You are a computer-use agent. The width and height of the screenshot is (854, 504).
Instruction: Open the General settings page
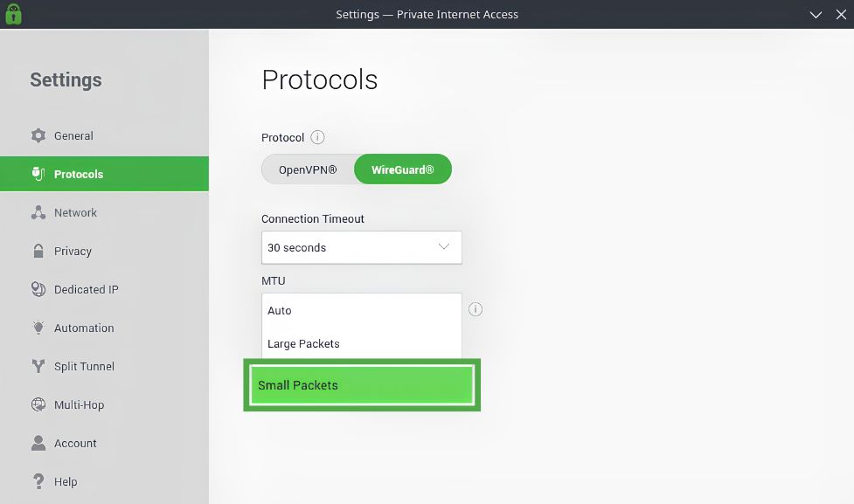104,135
